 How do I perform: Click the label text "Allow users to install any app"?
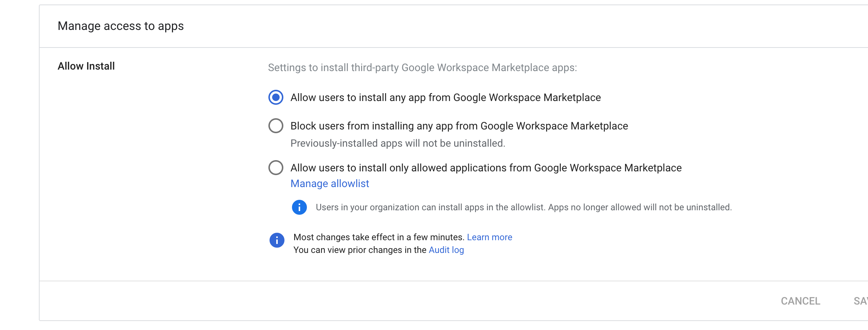pyautogui.click(x=446, y=98)
